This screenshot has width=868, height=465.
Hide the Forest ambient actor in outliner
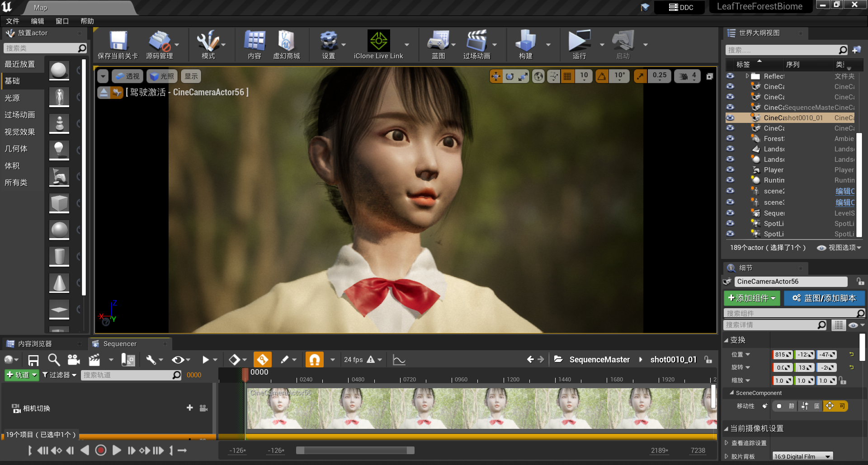[x=731, y=139]
